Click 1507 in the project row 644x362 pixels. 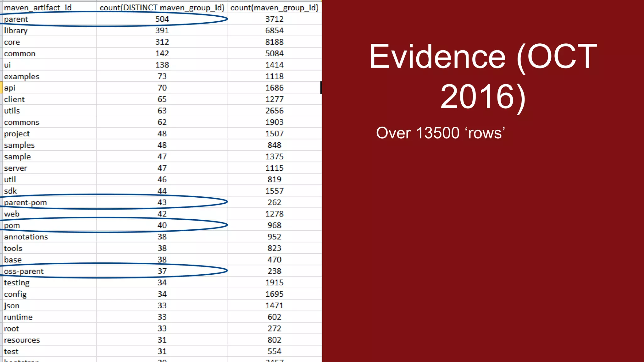(274, 134)
